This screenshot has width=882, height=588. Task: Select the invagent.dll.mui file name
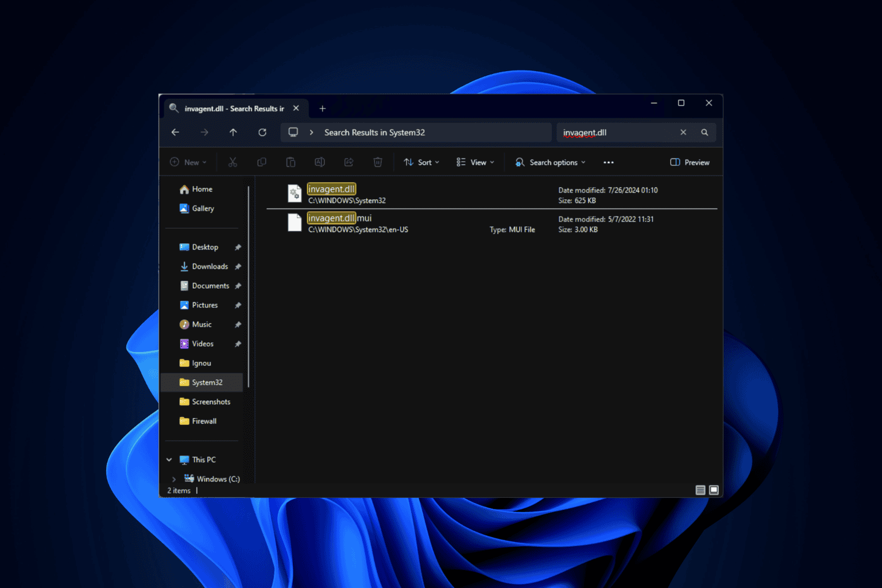point(339,218)
